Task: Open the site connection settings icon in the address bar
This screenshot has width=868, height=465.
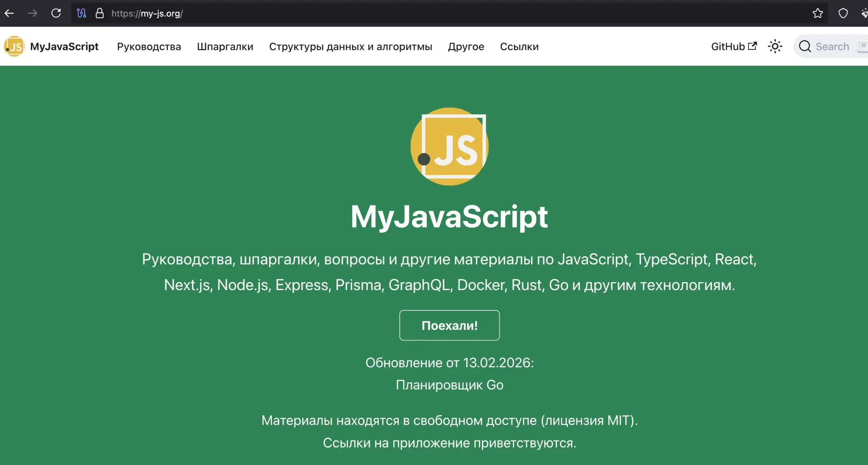Action: click(x=81, y=13)
